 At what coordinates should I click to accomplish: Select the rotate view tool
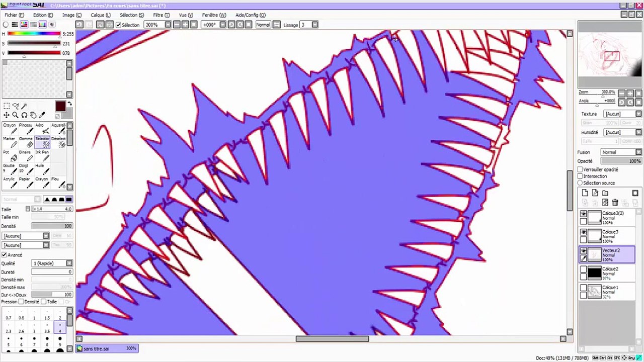[24, 115]
